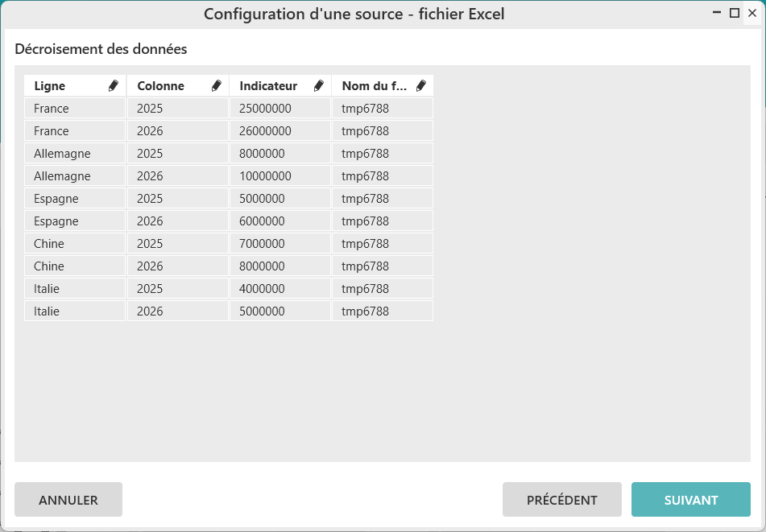Select the Allemagne cell for 2025 row
The image size is (766, 532).
62,154
